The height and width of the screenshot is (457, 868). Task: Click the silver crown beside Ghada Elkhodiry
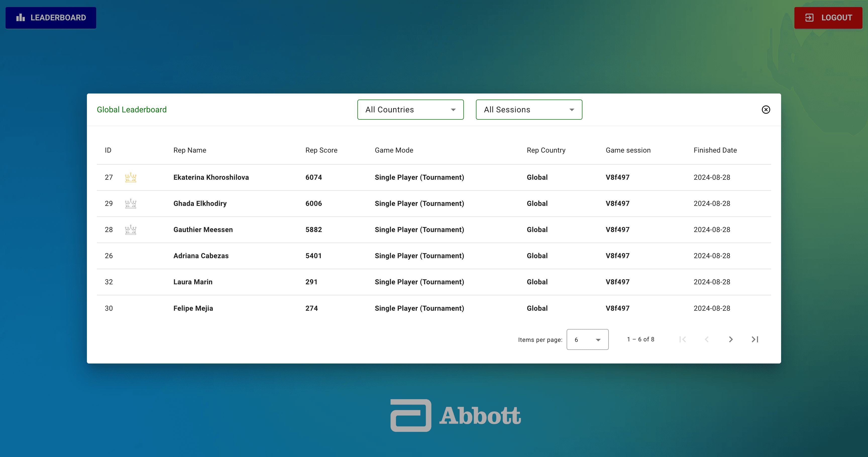pyautogui.click(x=130, y=204)
